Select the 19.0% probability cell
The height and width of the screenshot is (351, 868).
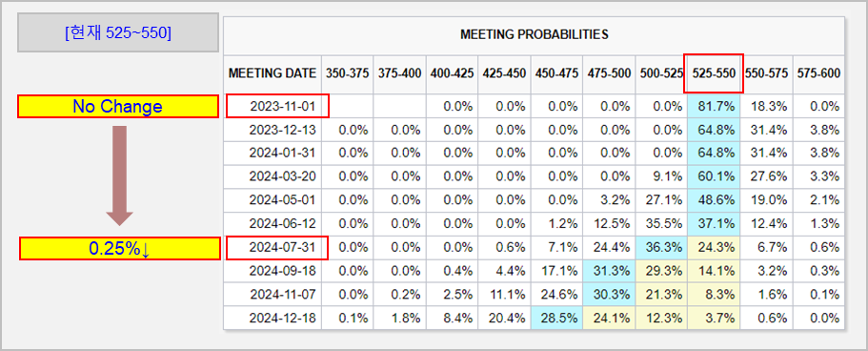pyautogui.click(x=766, y=200)
